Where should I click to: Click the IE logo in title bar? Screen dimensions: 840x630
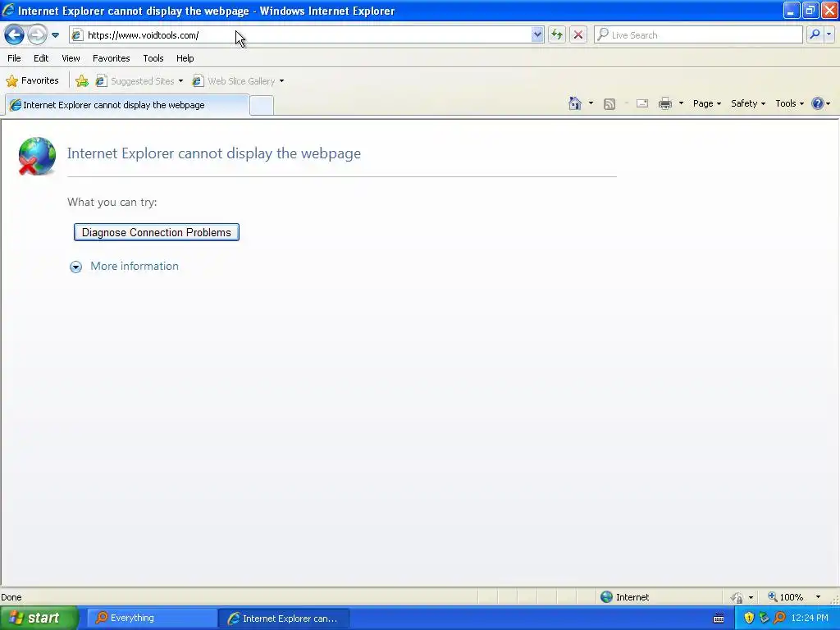click(x=8, y=10)
